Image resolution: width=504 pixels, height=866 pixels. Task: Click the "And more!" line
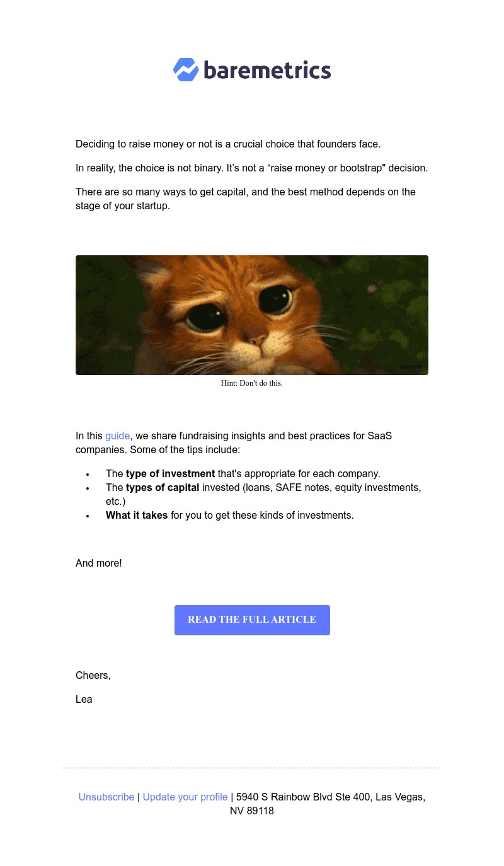click(99, 563)
